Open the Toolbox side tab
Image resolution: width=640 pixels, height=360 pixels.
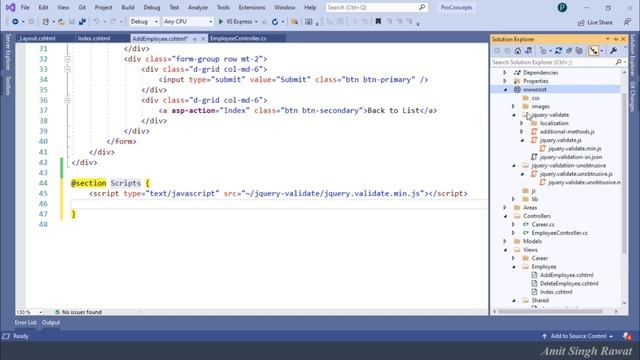point(8,85)
